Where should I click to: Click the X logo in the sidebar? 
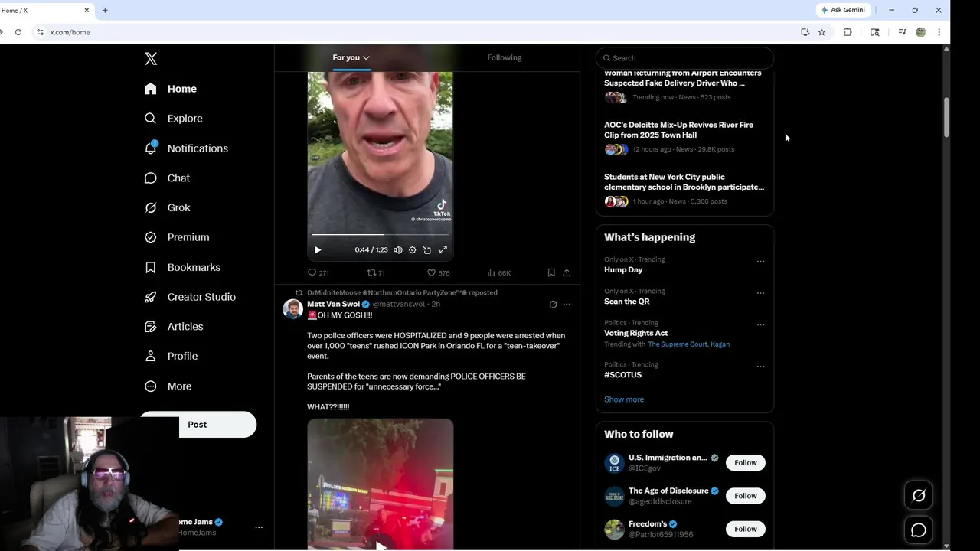pos(151,59)
